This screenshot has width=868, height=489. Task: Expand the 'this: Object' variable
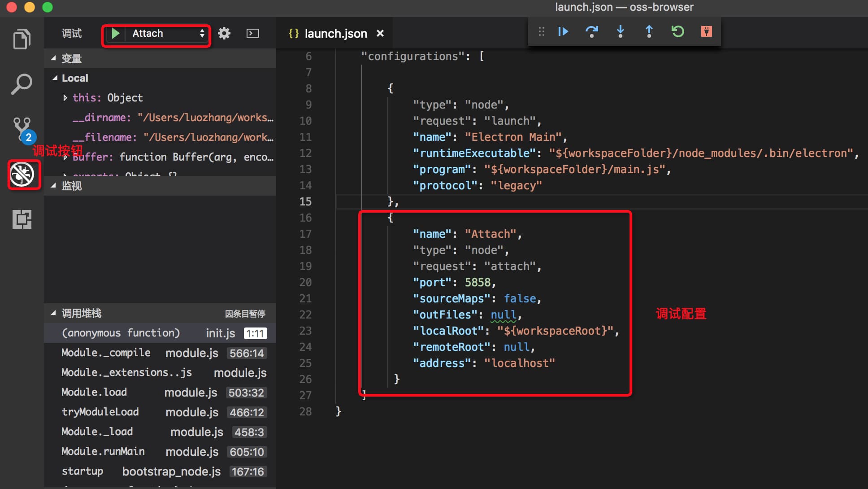(x=65, y=98)
